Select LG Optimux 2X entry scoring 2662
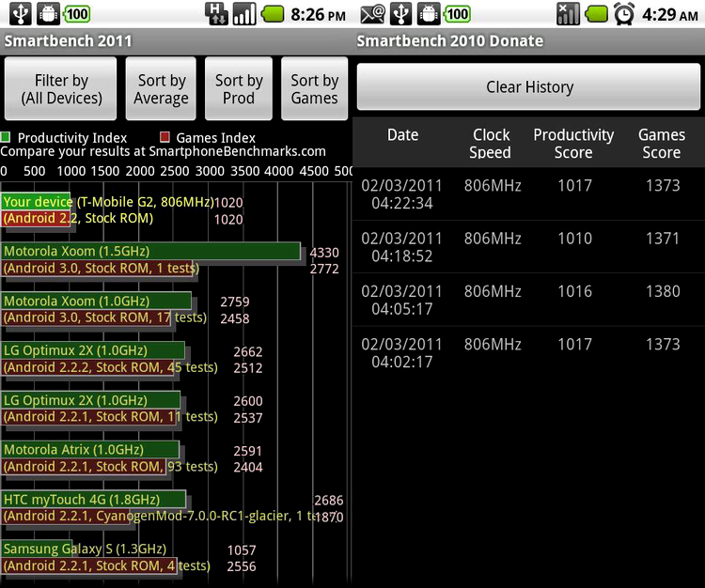 point(93,350)
